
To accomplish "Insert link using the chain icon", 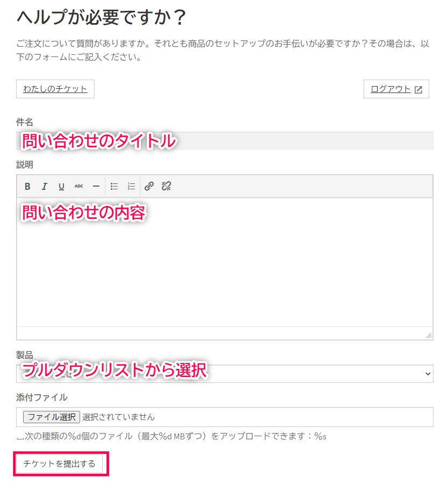I will click(149, 187).
